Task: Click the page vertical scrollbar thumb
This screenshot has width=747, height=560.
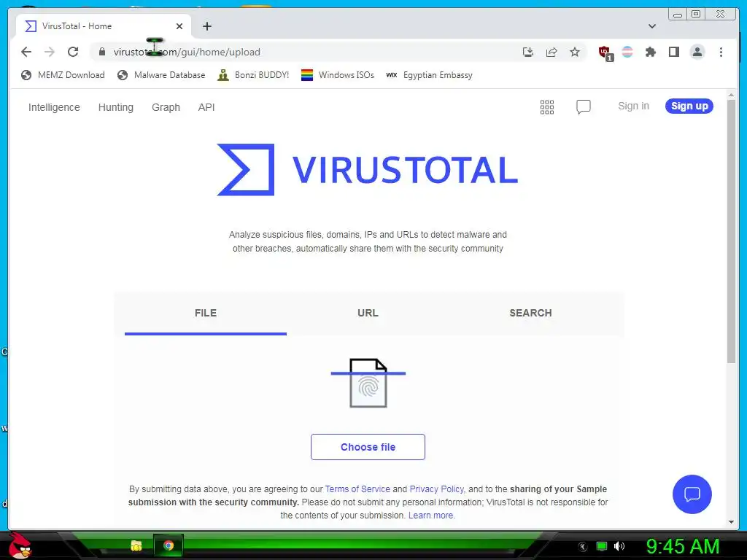Action: 731,231
